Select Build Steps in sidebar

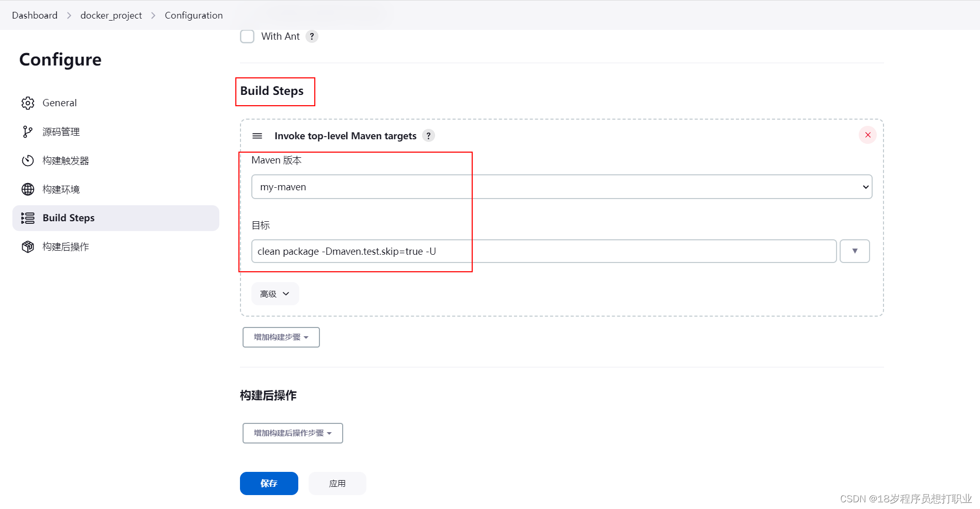[x=116, y=218]
